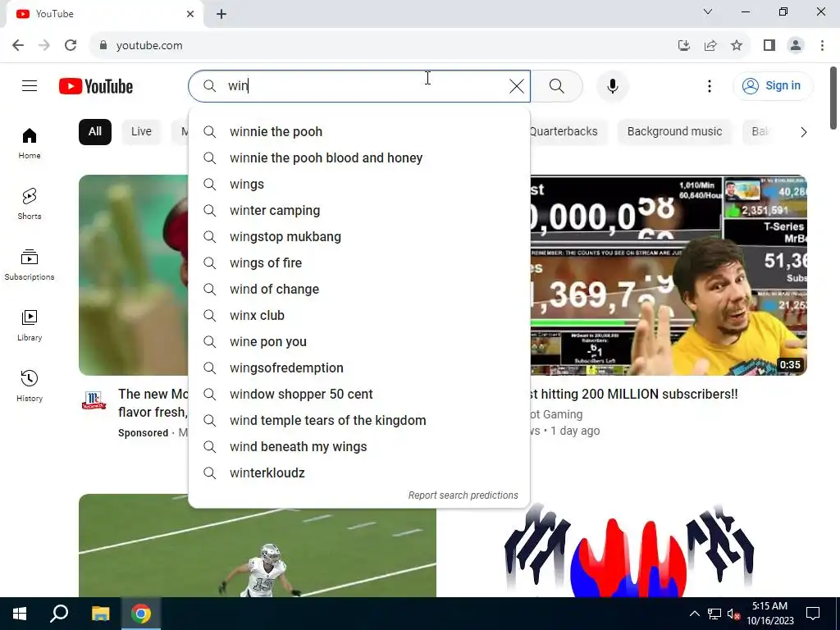Choose suggestion "wings"
This screenshot has width=840, height=630.
pyautogui.click(x=359, y=185)
